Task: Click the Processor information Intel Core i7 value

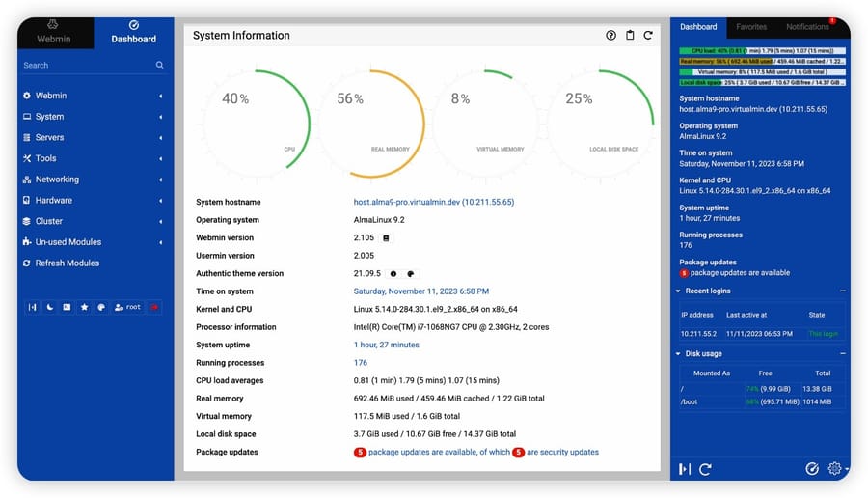Action: pyautogui.click(x=451, y=327)
